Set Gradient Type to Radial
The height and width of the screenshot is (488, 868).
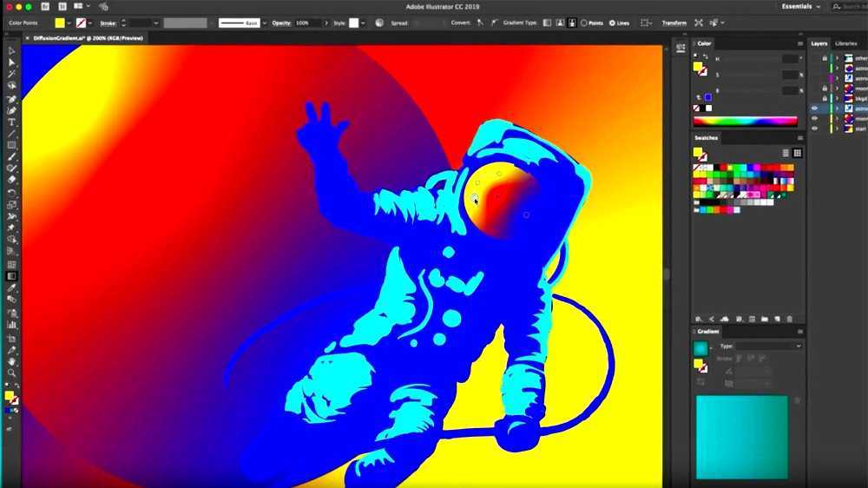click(x=560, y=23)
